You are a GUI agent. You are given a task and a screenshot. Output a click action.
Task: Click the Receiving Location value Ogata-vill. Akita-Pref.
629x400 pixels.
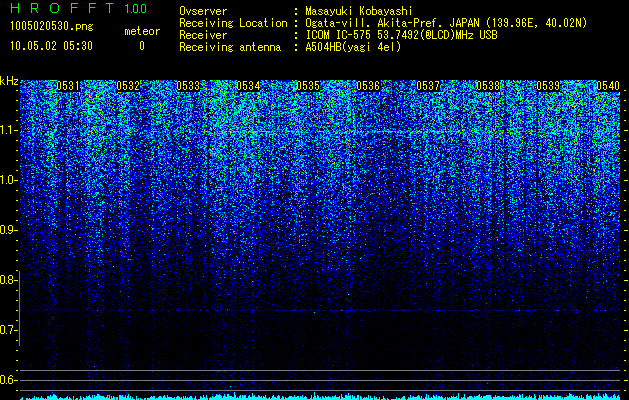(x=375, y=23)
